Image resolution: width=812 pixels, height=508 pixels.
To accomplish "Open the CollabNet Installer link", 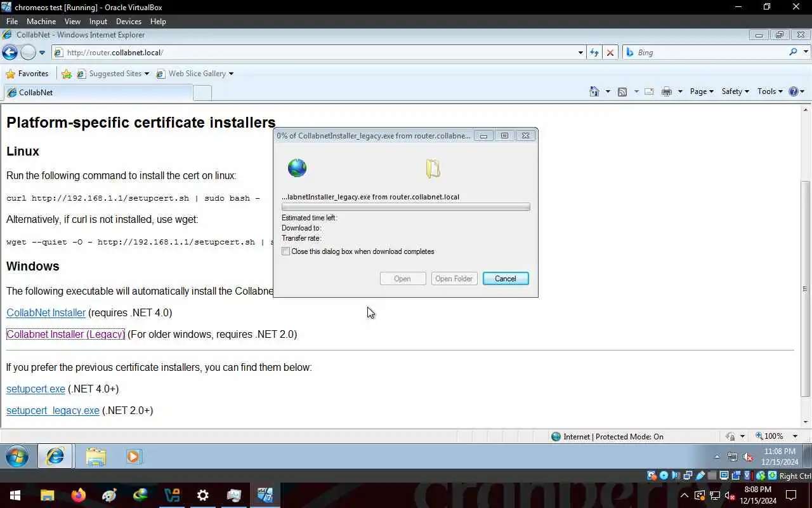I will [46, 312].
